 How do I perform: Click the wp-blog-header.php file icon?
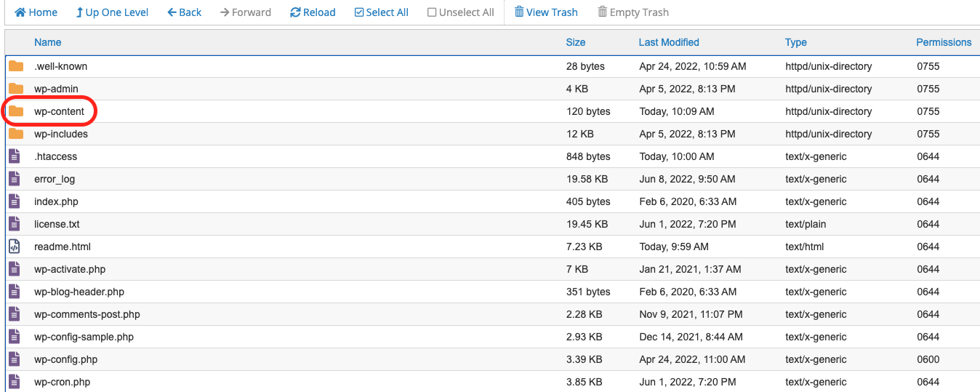point(14,292)
